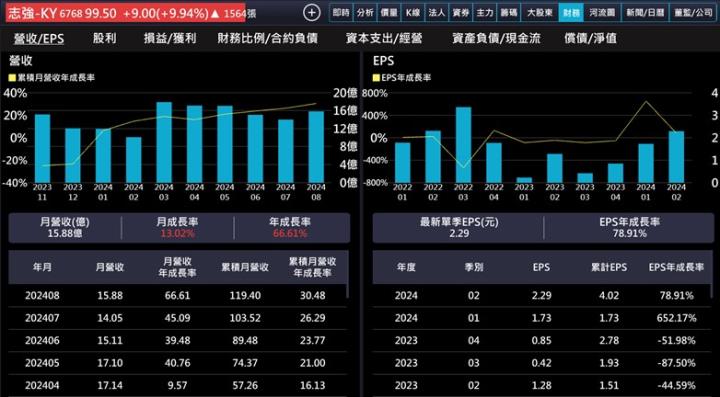Viewport: 720px width, 397px height.
Task: Click the 2024 08 revenue bar
Action: [316, 146]
